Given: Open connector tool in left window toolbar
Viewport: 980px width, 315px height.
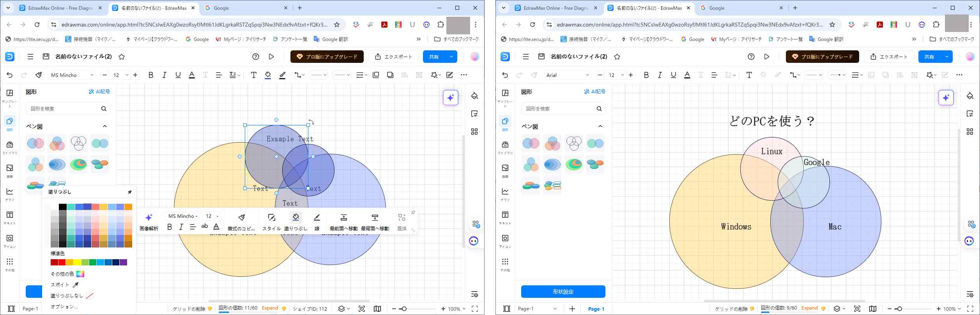Looking at the screenshot, I should point(299,75).
